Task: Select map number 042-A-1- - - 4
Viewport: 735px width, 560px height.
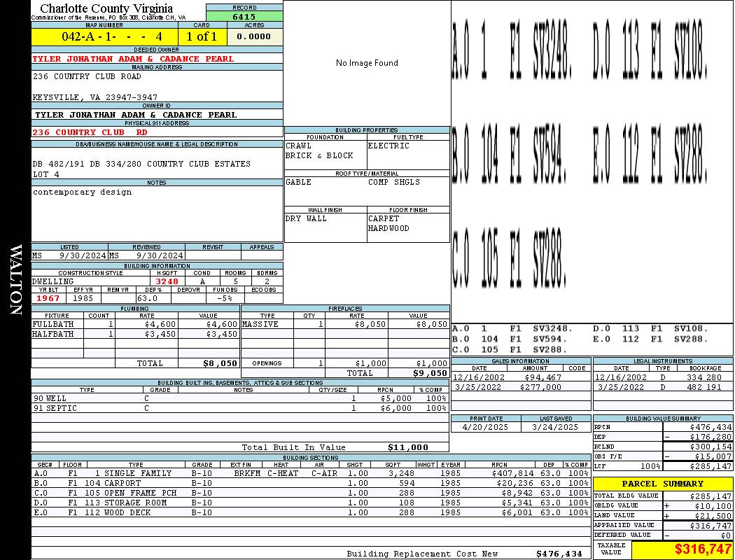Action: coord(112,36)
